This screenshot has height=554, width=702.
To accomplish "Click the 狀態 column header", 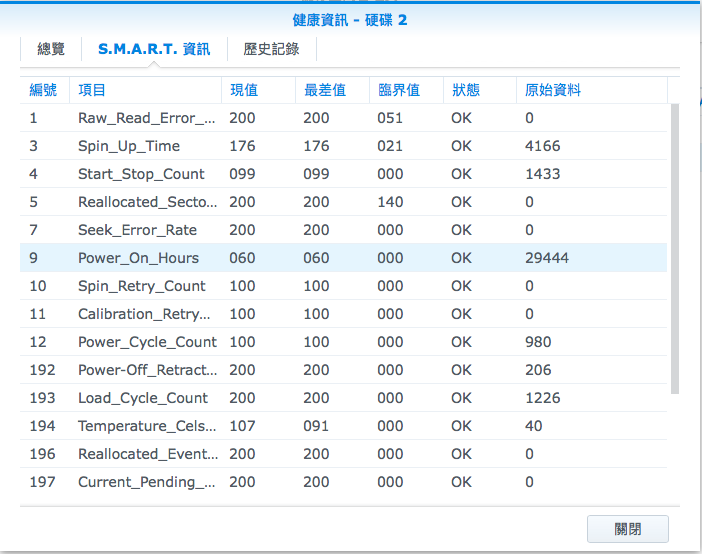I will point(479,90).
